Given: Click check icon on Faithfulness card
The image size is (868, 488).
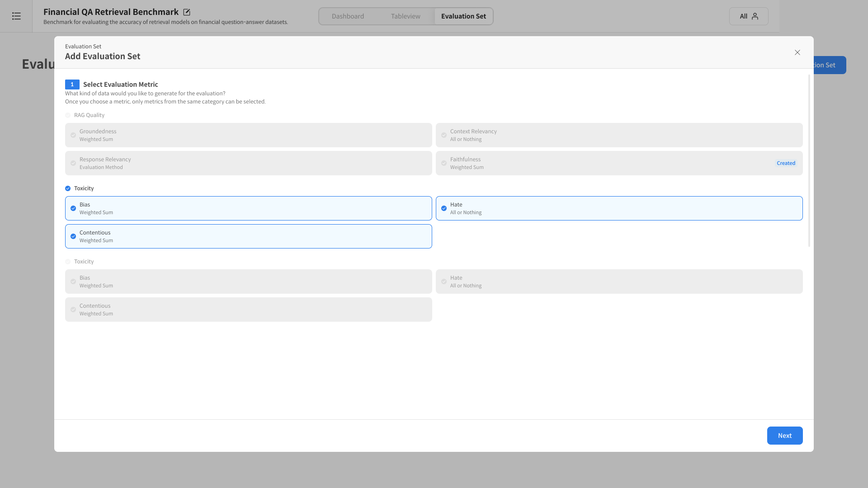Looking at the screenshot, I should [x=444, y=163].
